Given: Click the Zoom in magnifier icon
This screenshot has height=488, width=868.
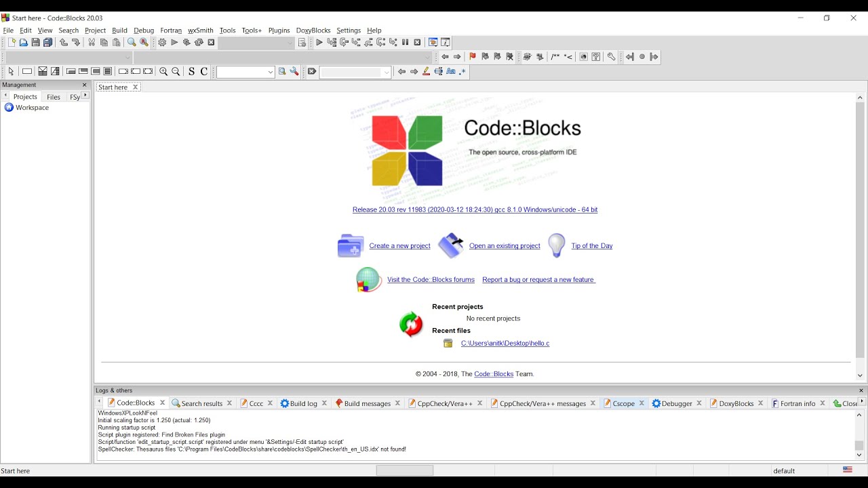Looking at the screenshot, I should [x=163, y=72].
